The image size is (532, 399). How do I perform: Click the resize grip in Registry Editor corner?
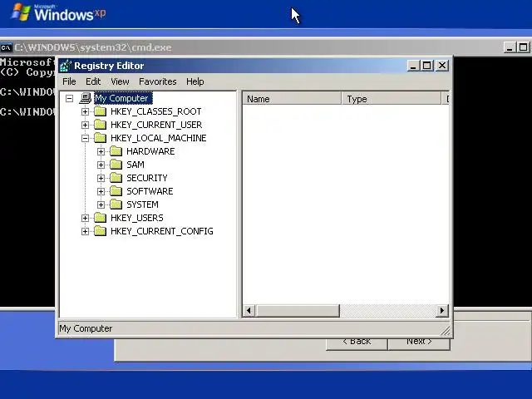pyautogui.click(x=446, y=331)
